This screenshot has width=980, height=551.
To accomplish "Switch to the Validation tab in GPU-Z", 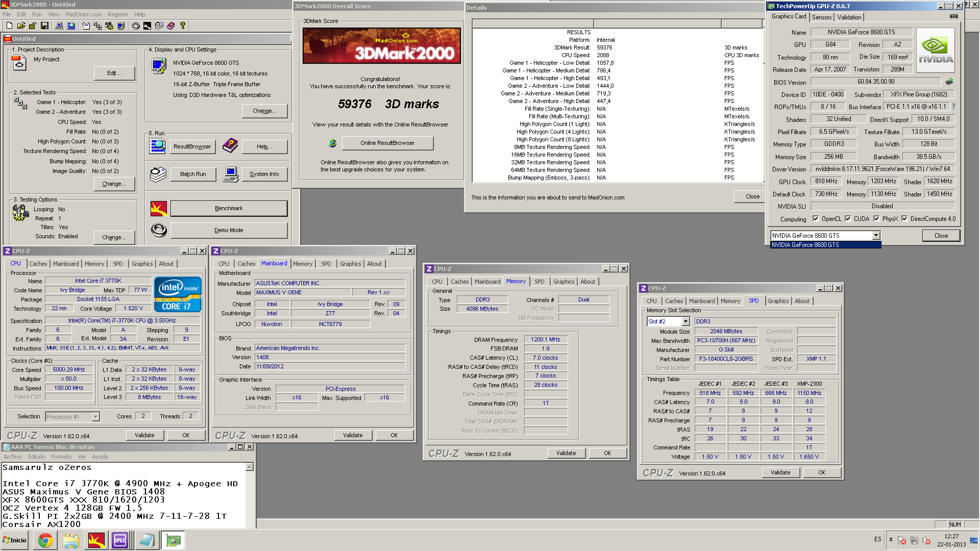I will point(849,17).
